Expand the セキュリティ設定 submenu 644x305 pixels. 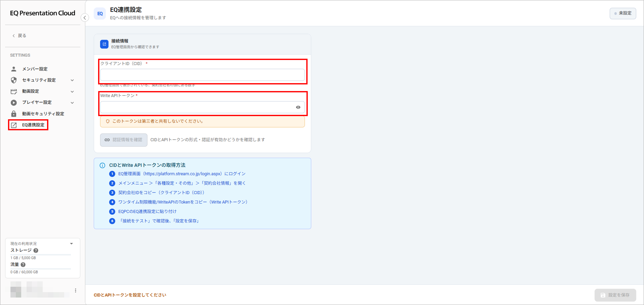[72, 80]
